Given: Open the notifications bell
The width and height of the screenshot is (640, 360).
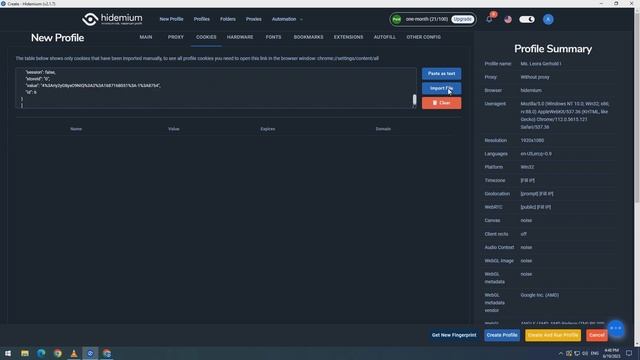Looking at the screenshot, I should click(x=489, y=19).
